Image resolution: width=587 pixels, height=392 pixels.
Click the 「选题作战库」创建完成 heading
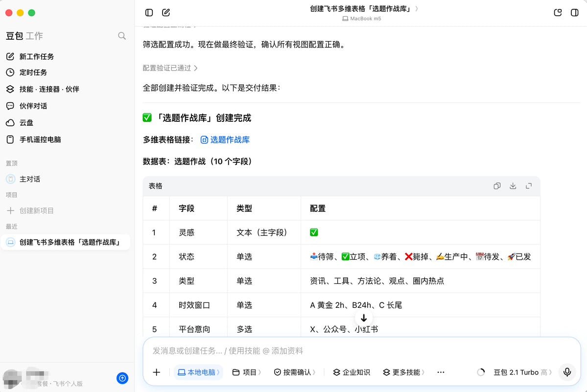coord(197,118)
